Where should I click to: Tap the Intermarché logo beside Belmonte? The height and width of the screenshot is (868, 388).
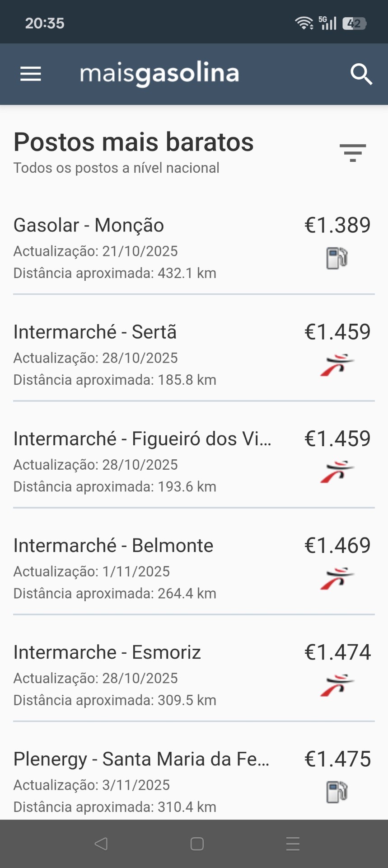point(337,579)
